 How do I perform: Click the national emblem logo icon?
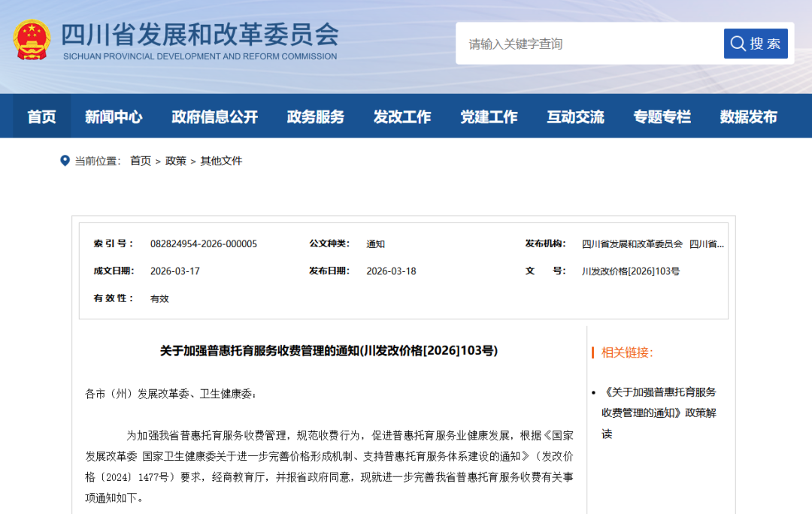coord(32,40)
